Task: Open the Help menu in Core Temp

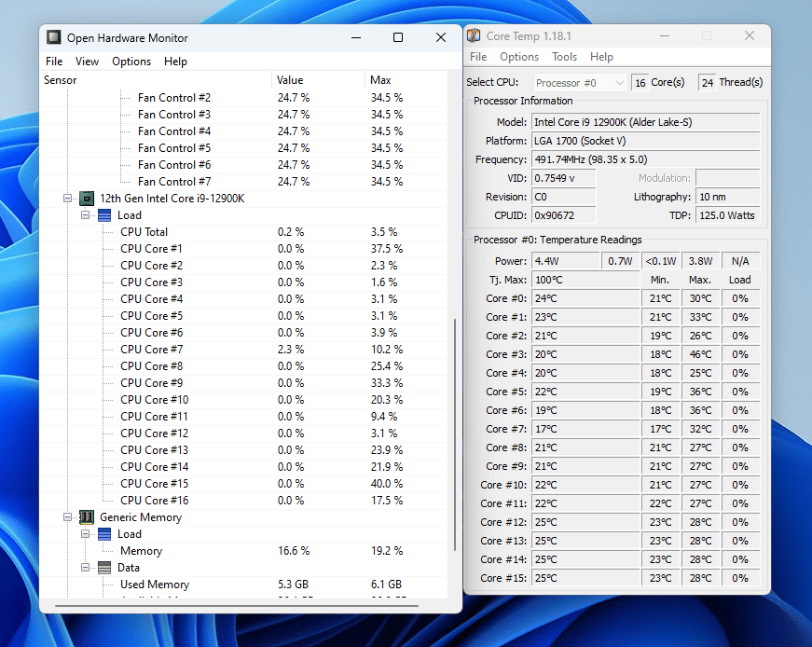Action: coord(601,57)
